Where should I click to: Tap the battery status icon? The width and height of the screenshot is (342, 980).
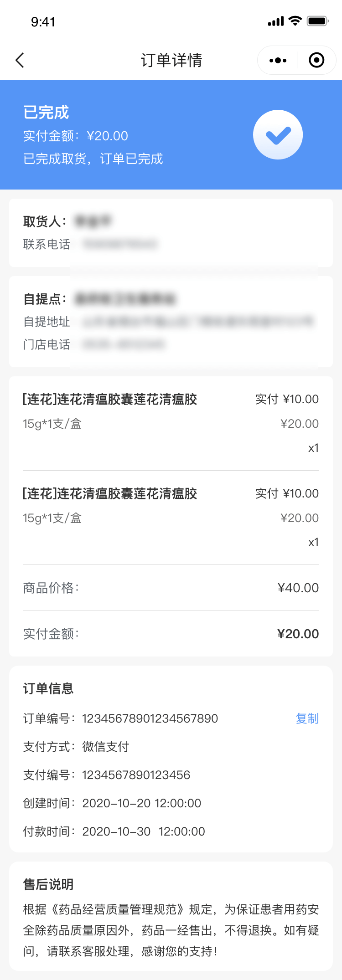coord(317,21)
